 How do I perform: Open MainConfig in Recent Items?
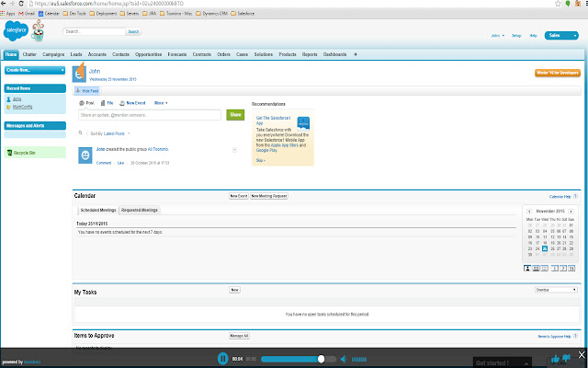tap(22, 107)
